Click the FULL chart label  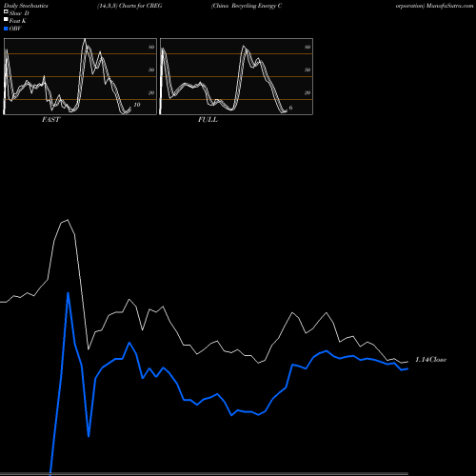coord(208,120)
